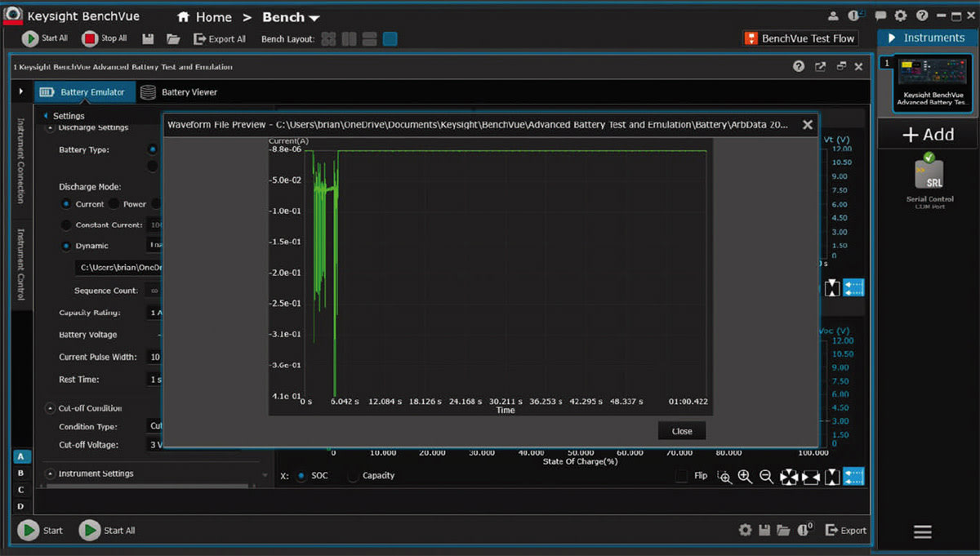Viewport: 980px width, 556px height.
Task: Save bench state via top toolbar floppy icon
Action: tap(148, 38)
